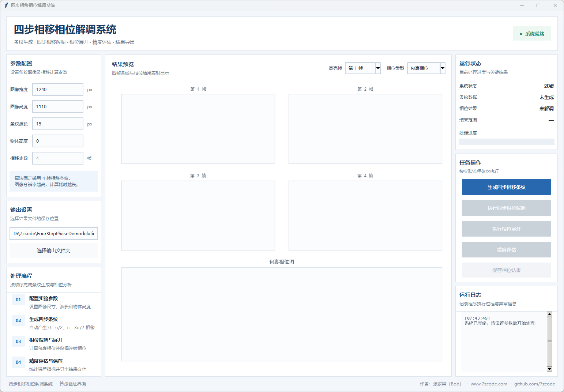Image resolution: width=564 pixels, height=392 pixels.
Task: Close the application window
Action: [x=555, y=5]
